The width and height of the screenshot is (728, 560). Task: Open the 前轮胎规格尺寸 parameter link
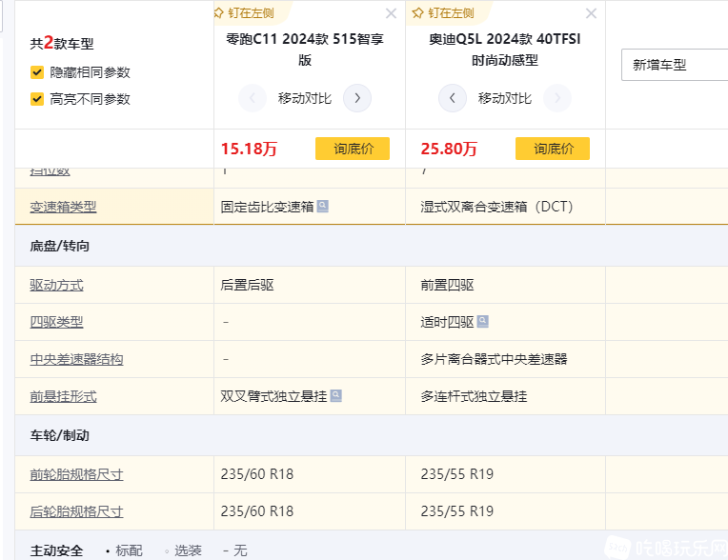(x=76, y=474)
